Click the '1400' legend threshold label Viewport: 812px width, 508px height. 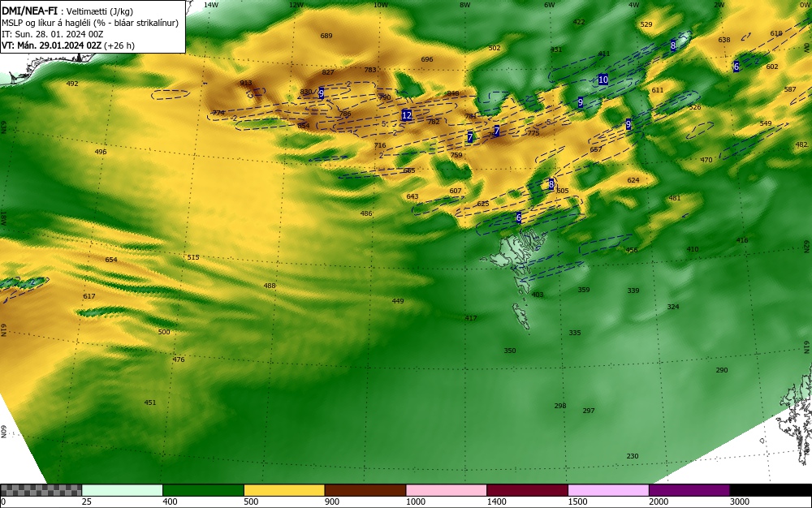tap(497, 502)
